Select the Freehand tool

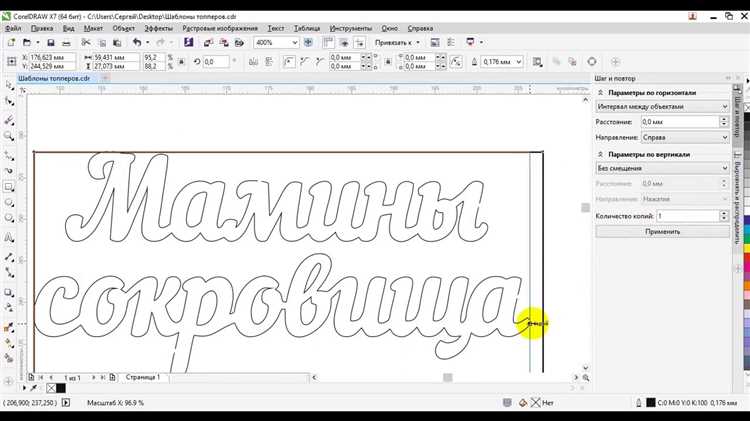pos(9,155)
